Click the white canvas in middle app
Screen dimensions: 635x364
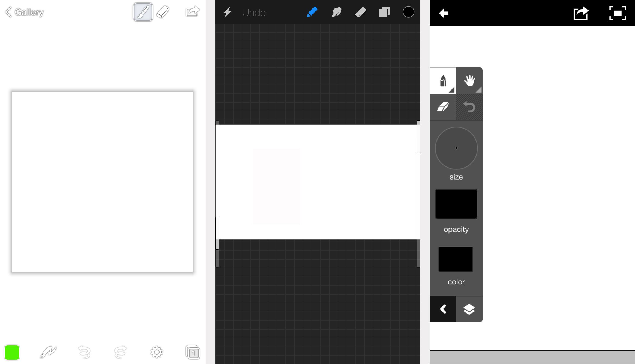point(318,182)
